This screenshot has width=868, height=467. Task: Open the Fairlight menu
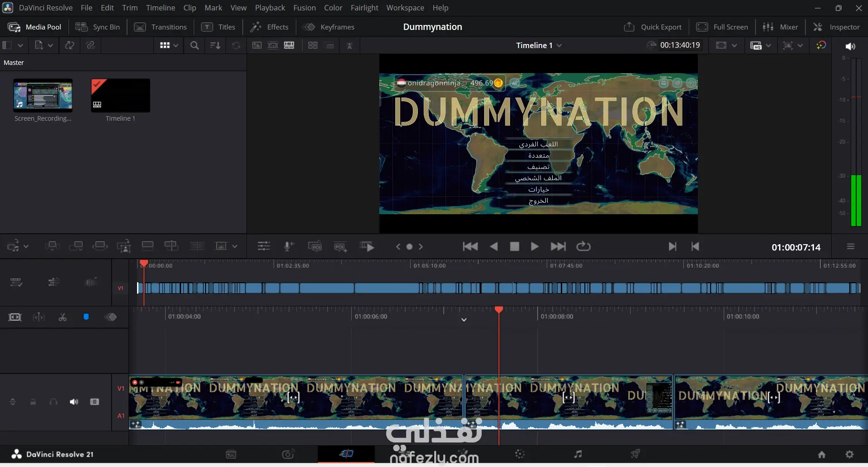click(364, 8)
